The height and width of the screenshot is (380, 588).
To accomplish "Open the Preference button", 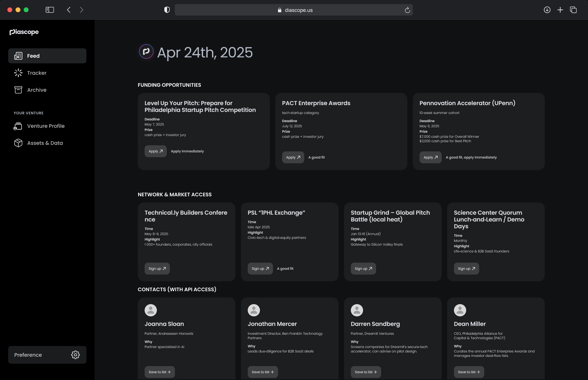I will point(47,355).
